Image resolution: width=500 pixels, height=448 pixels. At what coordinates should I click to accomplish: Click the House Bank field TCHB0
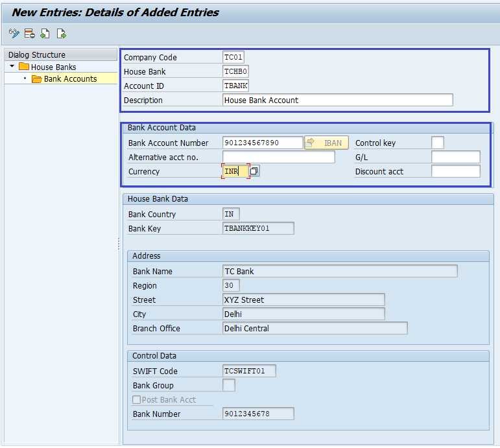[235, 71]
